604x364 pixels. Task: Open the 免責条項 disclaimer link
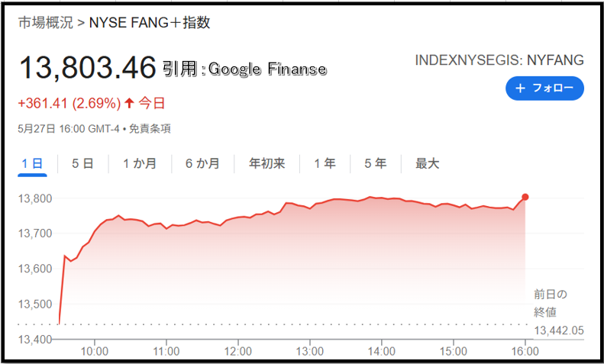point(150,128)
